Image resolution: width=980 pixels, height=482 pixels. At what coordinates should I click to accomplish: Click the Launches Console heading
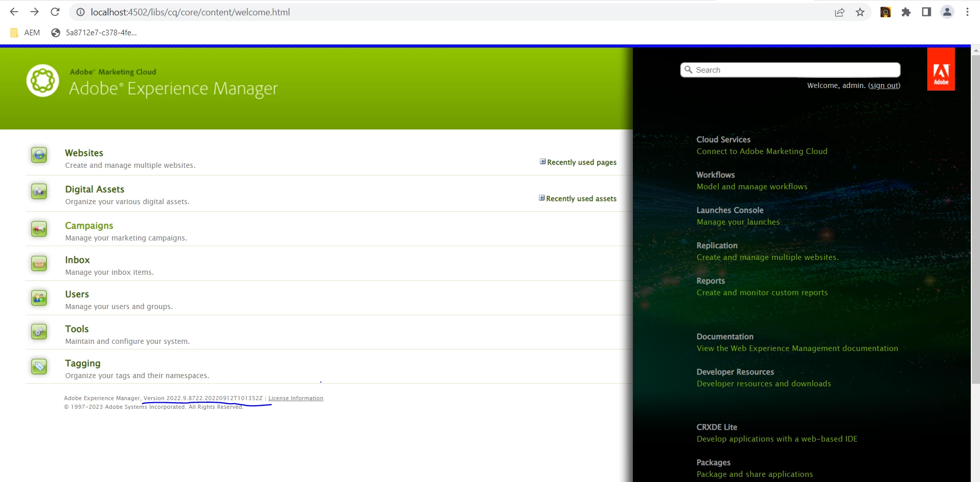[730, 210]
